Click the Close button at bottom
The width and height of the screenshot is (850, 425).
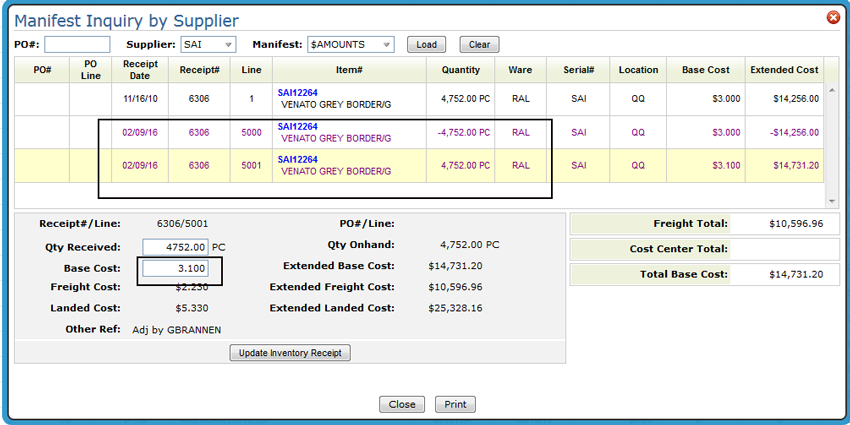click(x=402, y=405)
